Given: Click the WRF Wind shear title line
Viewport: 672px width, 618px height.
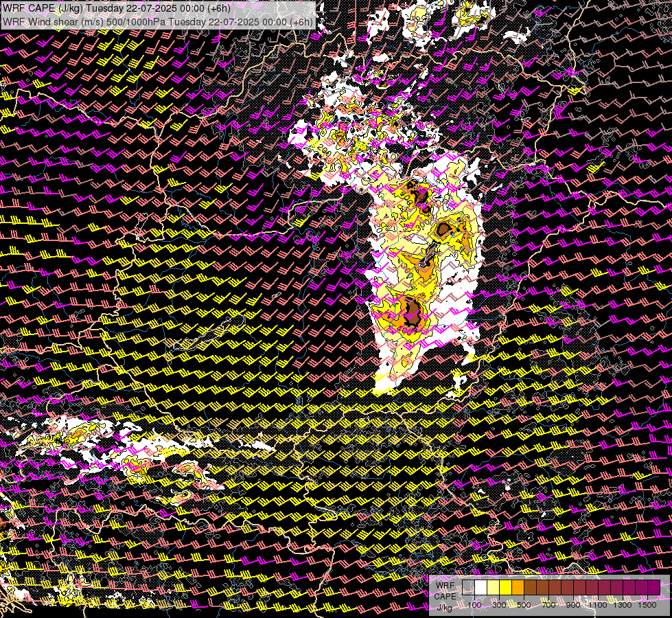Looking at the screenshot, I should coord(158,21).
